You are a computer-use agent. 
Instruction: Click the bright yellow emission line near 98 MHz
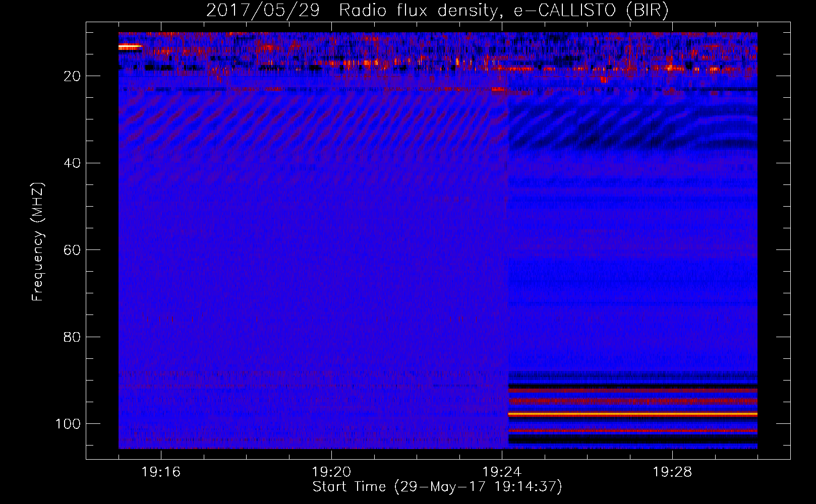633,414
